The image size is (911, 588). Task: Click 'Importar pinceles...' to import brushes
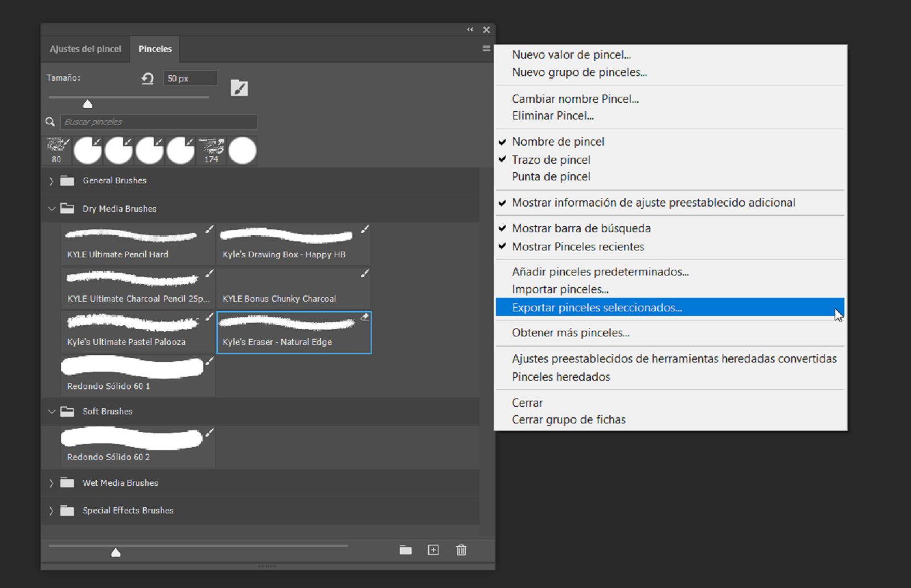click(560, 289)
